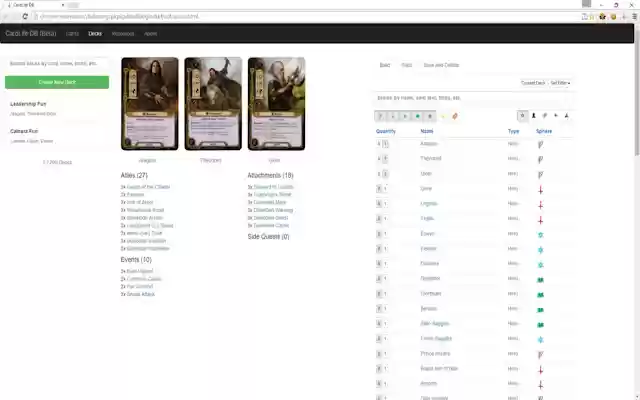Select the last card type filter icon
The image size is (640, 400).
567,116
